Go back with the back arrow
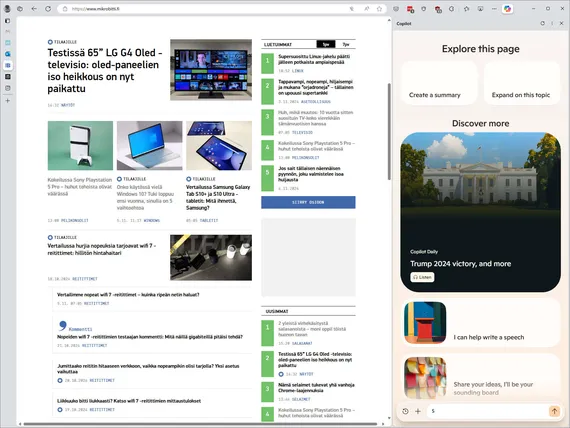Screen dimensions: 570x428 [34, 9]
